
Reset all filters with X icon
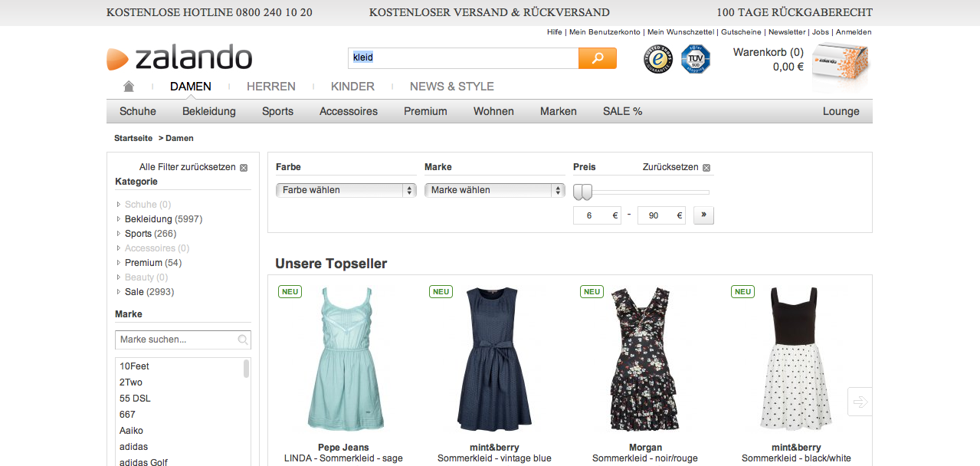pyautogui.click(x=244, y=167)
